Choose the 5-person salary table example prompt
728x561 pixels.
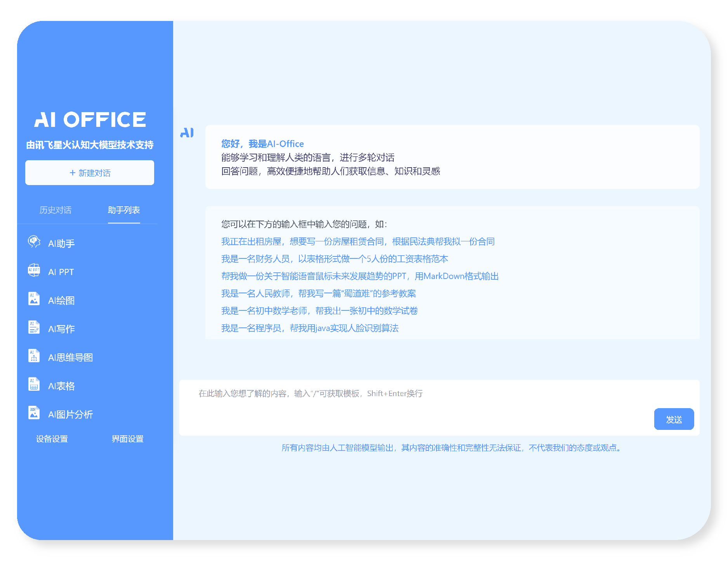tap(334, 259)
